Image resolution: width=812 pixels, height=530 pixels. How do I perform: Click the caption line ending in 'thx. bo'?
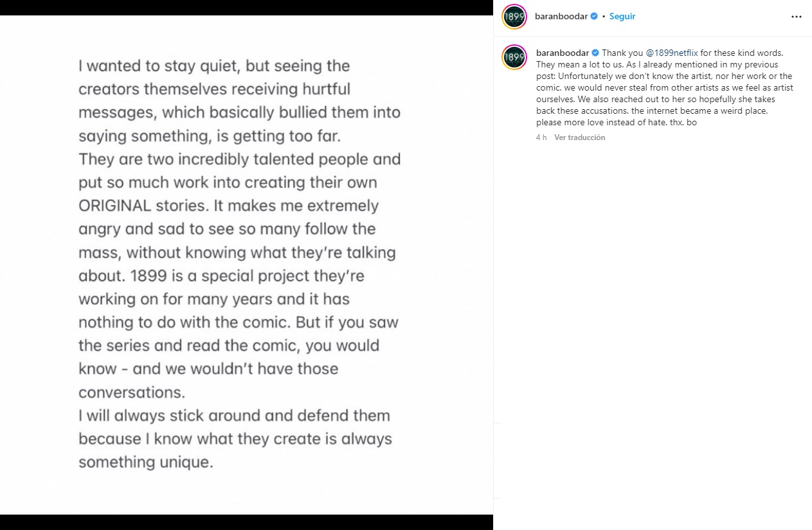pyautogui.click(x=617, y=123)
